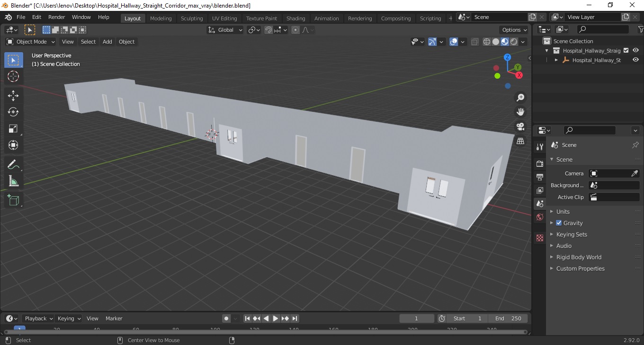Screen dimensions: 644x345
Task: Open the viewport Add menu
Action: [x=107, y=42]
